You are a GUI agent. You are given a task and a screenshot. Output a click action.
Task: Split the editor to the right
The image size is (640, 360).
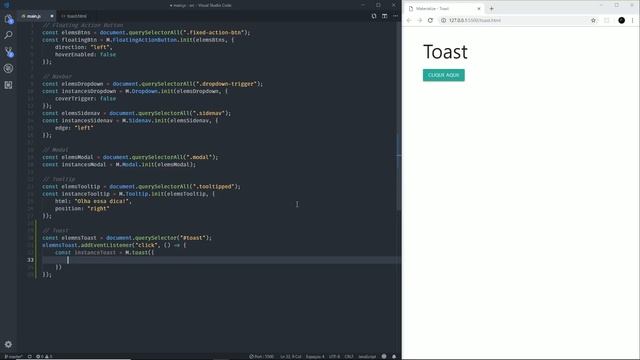click(x=384, y=16)
